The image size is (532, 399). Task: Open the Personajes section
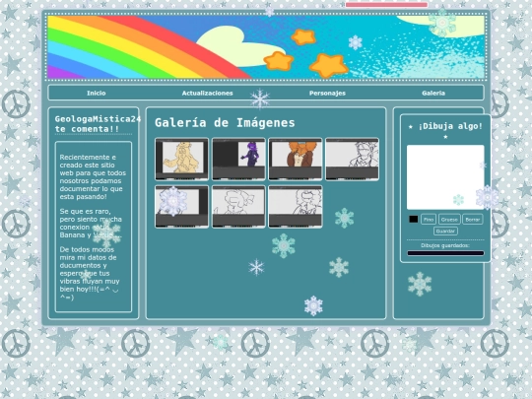pyautogui.click(x=327, y=93)
